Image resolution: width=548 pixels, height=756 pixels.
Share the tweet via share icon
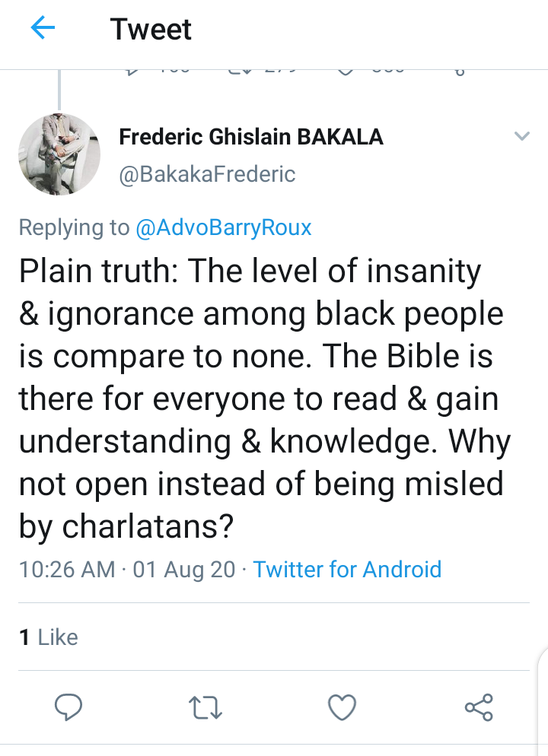(479, 707)
